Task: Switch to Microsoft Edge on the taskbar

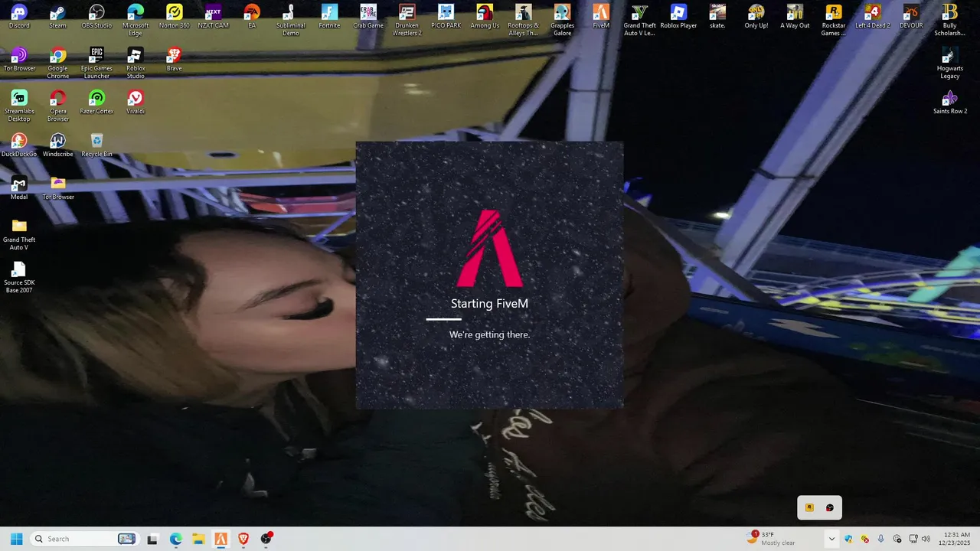Action: click(x=175, y=539)
